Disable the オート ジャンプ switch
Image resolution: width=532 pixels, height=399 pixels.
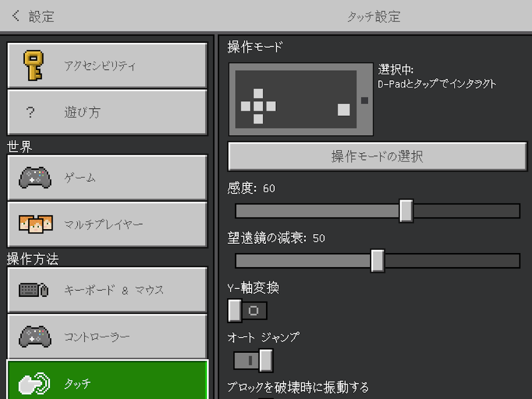(253, 361)
